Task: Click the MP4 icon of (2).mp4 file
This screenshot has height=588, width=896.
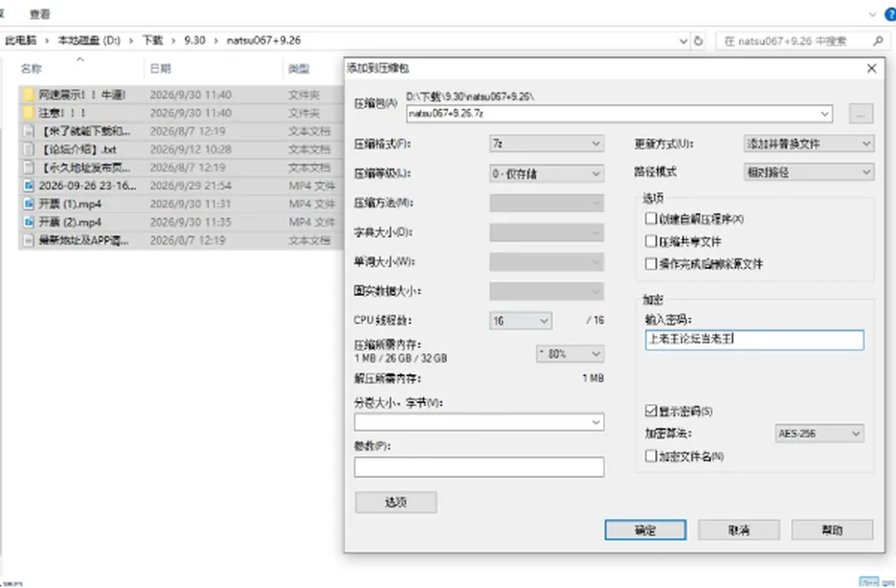Action: [x=29, y=222]
